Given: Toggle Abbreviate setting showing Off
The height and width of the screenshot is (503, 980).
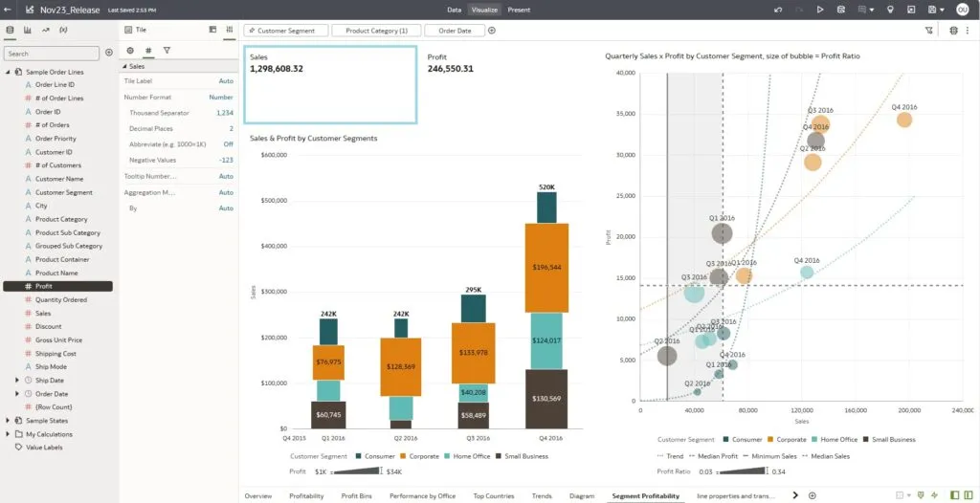Looking at the screenshot, I should (x=228, y=143).
